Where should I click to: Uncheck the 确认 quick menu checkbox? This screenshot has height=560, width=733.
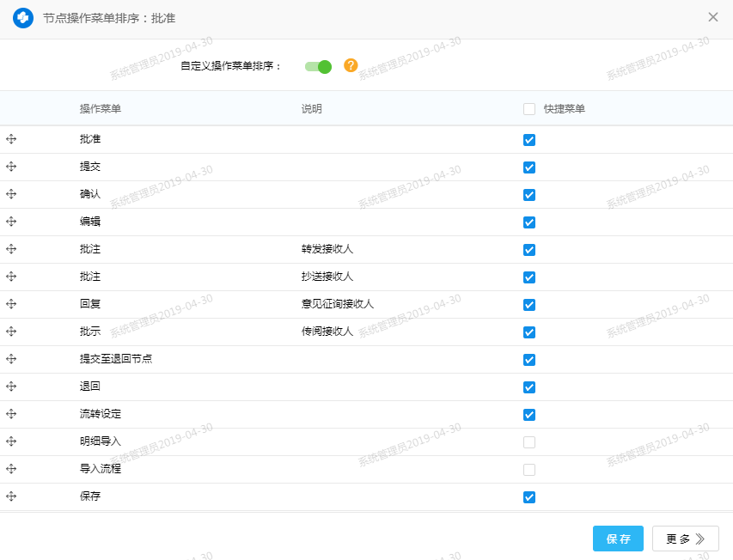(529, 195)
